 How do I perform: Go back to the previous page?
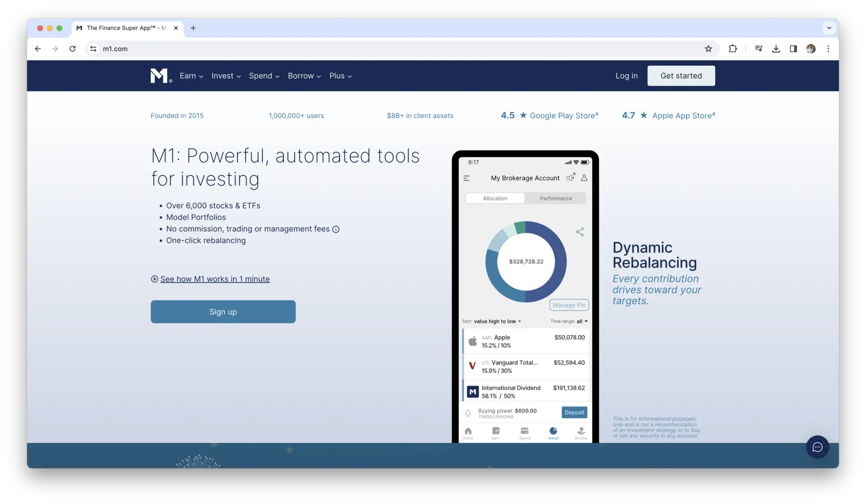(x=38, y=49)
